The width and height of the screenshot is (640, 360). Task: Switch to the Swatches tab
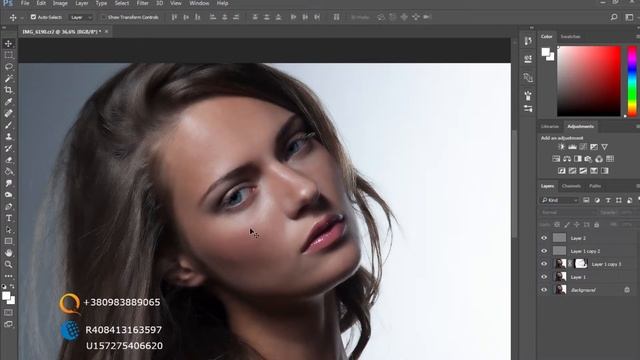click(x=570, y=37)
